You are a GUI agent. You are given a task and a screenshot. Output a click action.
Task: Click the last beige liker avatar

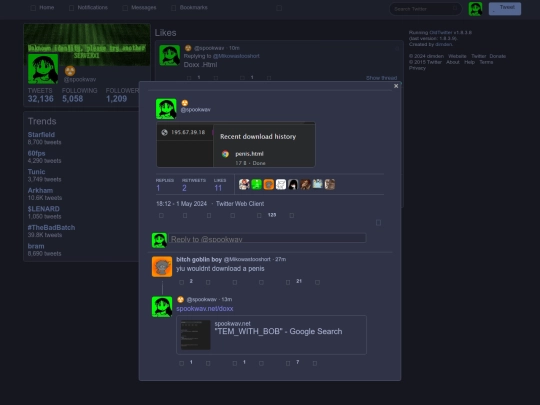pyautogui.click(x=330, y=184)
